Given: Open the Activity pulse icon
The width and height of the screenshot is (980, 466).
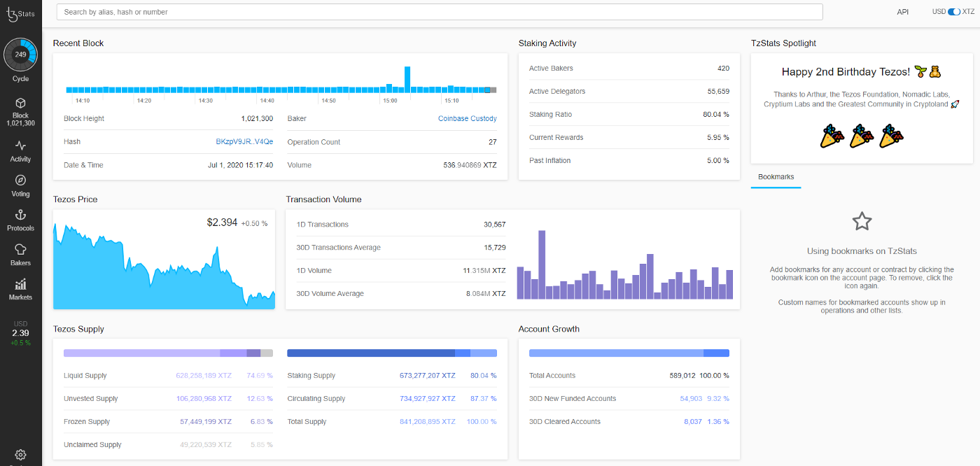Looking at the screenshot, I should pyautogui.click(x=20, y=146).
